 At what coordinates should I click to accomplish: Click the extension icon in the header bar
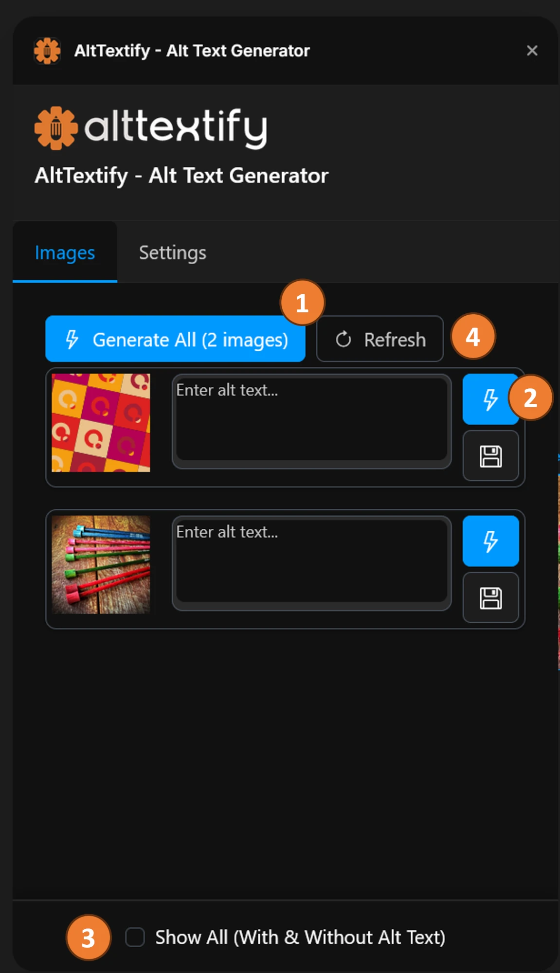click(x=47, y=50)
